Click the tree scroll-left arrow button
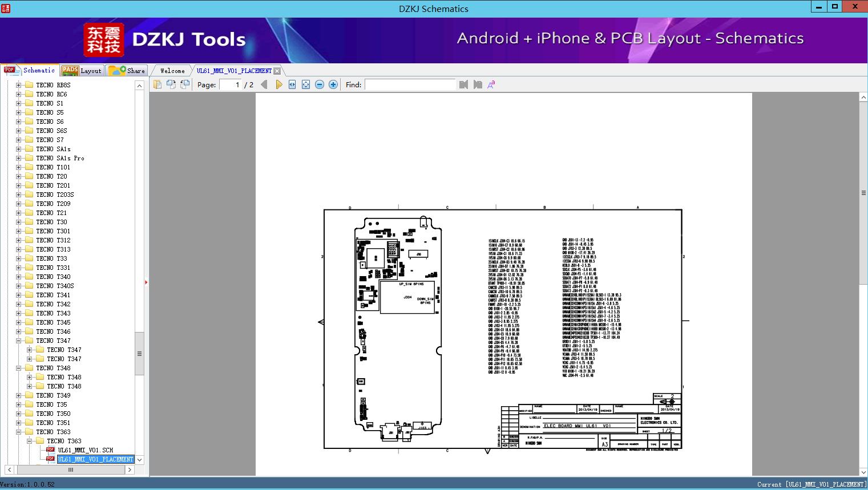 coord(9,470)
